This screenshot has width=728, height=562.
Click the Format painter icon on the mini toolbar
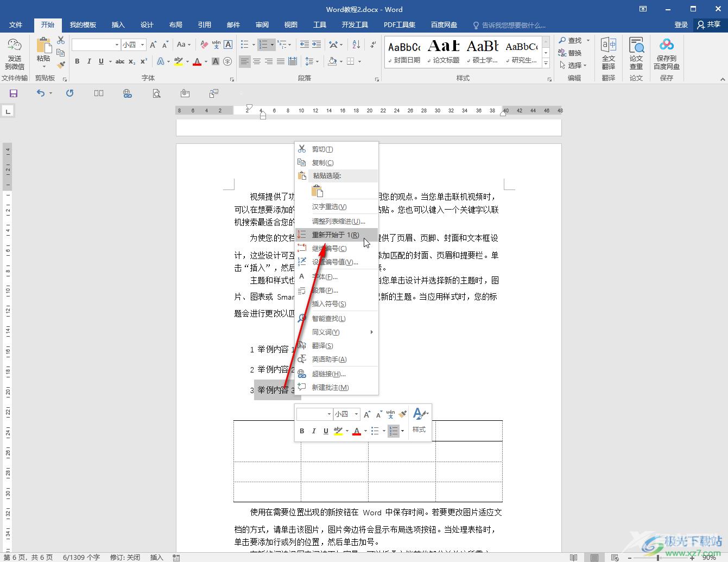click(402, 414)
